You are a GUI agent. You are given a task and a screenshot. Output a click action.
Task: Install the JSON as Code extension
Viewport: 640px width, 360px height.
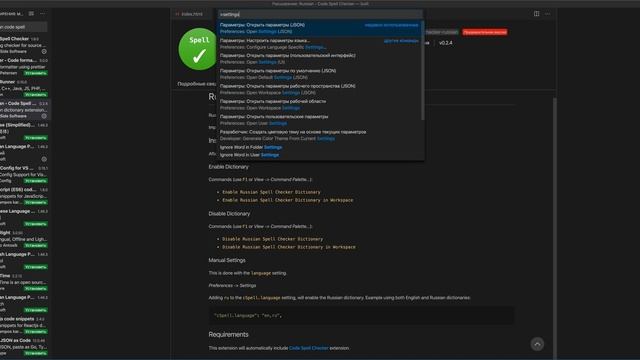tap(36, 353)
